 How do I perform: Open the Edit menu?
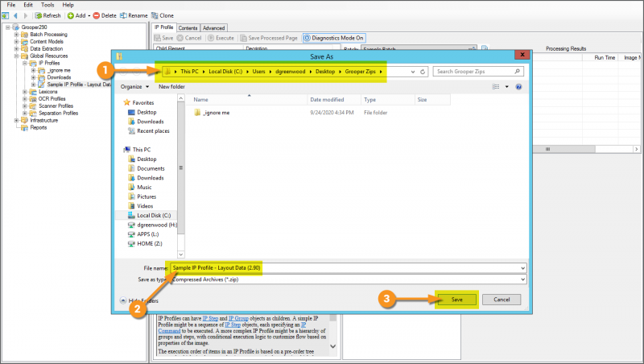click(x=28, y=5)
